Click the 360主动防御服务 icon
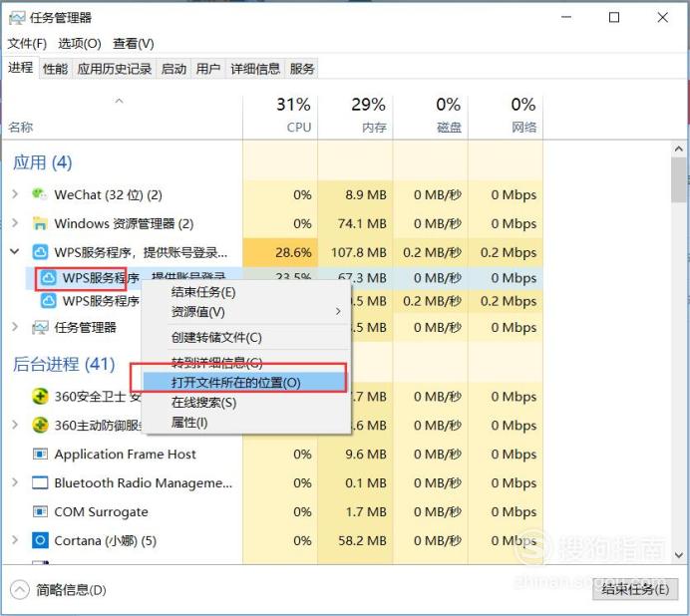This screenshot has height=616, width=690. click(40, 425)
